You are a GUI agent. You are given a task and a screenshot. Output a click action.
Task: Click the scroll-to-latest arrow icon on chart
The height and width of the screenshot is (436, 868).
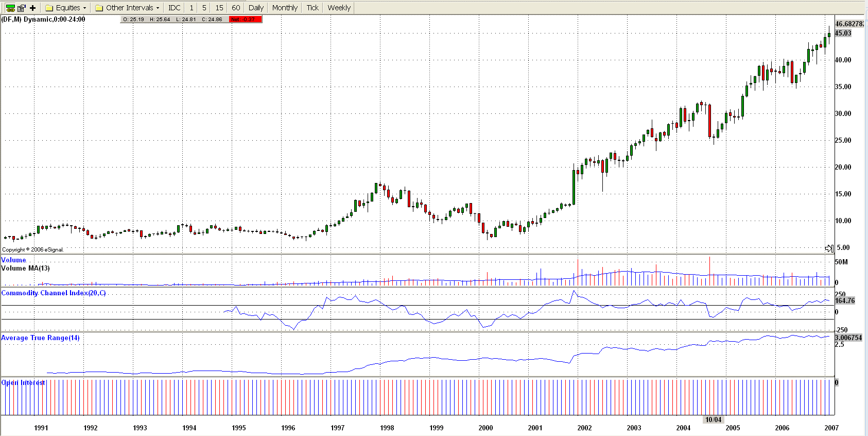tap(829, 248)
